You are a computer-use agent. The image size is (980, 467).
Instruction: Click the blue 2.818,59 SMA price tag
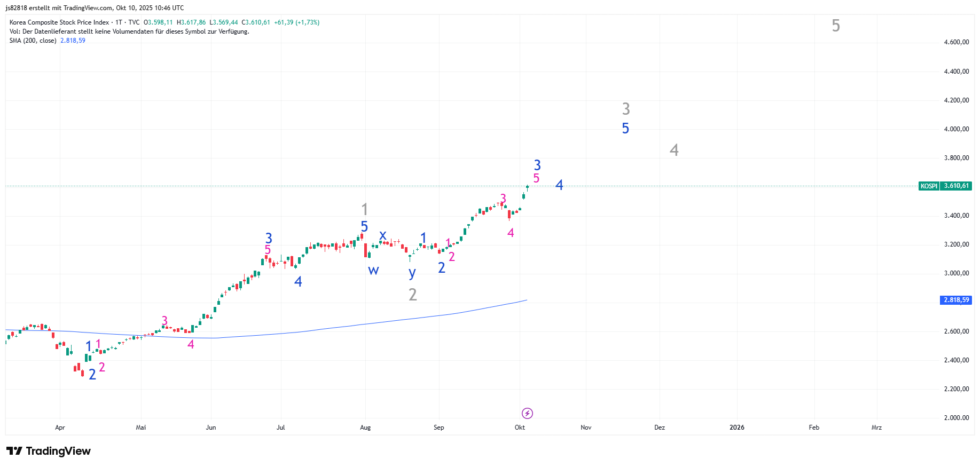pyautogui.click(x=955, y=300)
